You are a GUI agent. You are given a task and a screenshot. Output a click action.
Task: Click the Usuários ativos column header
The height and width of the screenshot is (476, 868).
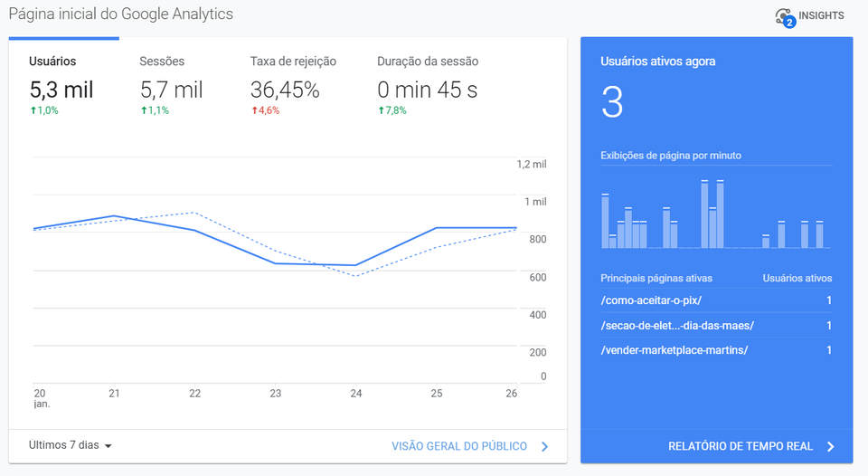pyautogui.click(x=797, y=278)
